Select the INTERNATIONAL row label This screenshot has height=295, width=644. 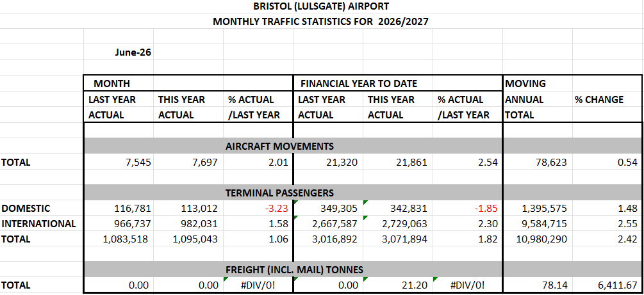pyautogui.click(x=38, y=223)
